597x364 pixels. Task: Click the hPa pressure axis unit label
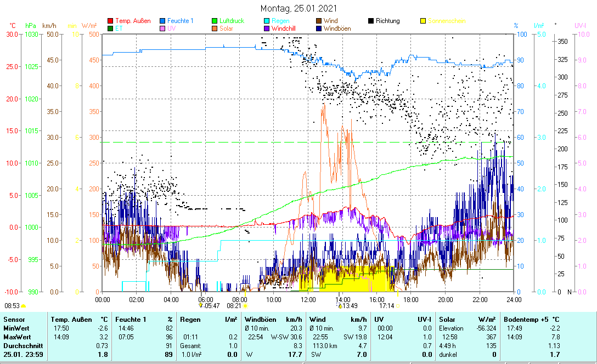pos(31,26)
